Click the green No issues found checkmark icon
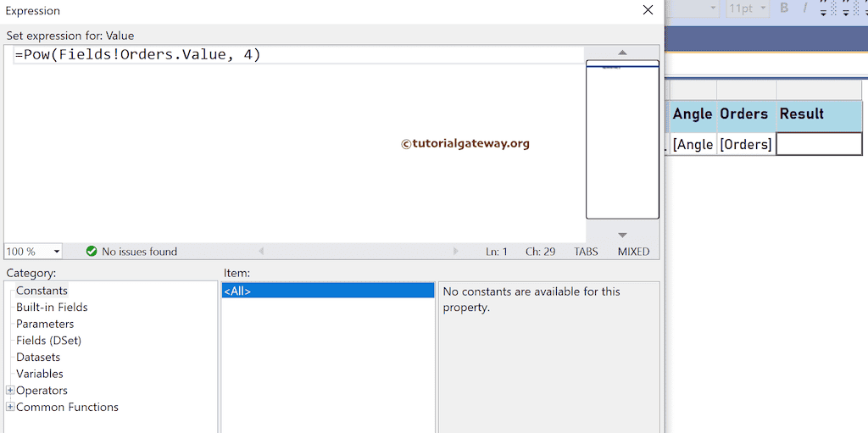This screenshot has height=433, width=868. [92, 252]
